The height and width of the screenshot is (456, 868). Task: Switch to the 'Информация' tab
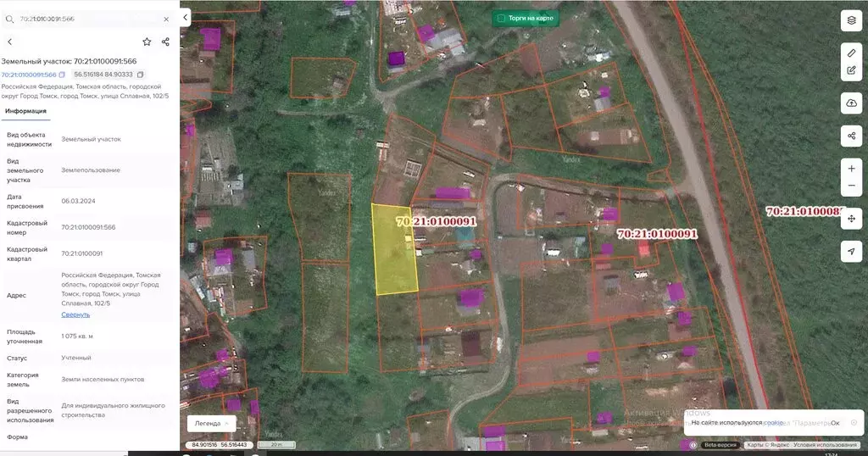(25, 111)
